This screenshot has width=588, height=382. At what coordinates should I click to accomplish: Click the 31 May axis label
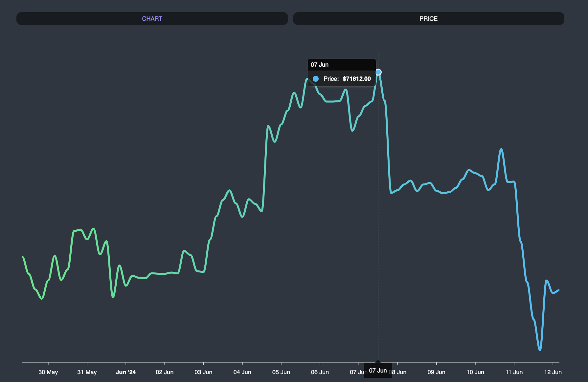click(87, 372)
